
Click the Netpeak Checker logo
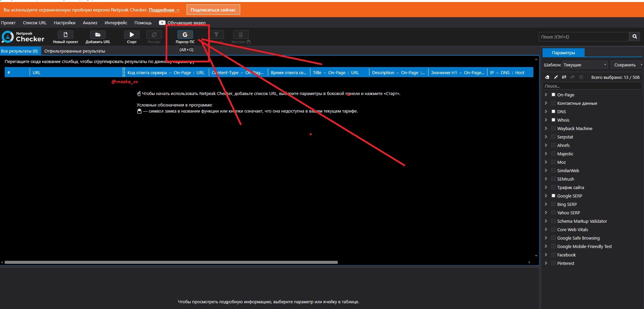[23, 37]
